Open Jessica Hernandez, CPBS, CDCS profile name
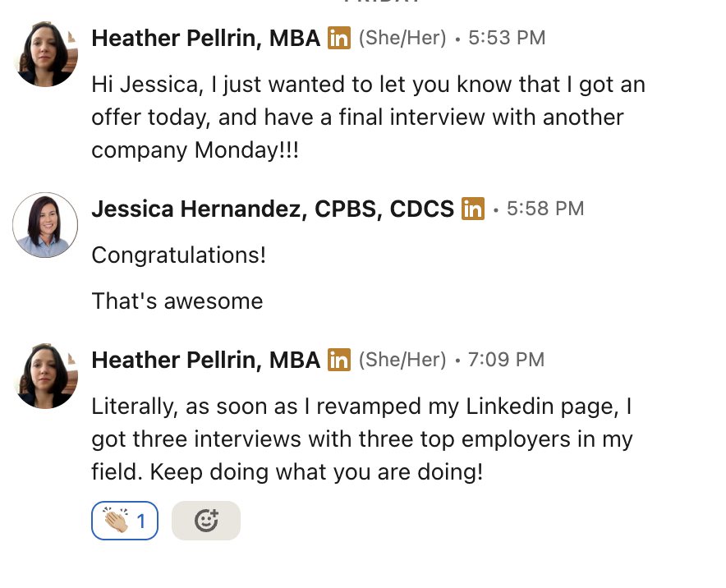 pyautogui.click(x=273, y=209)
